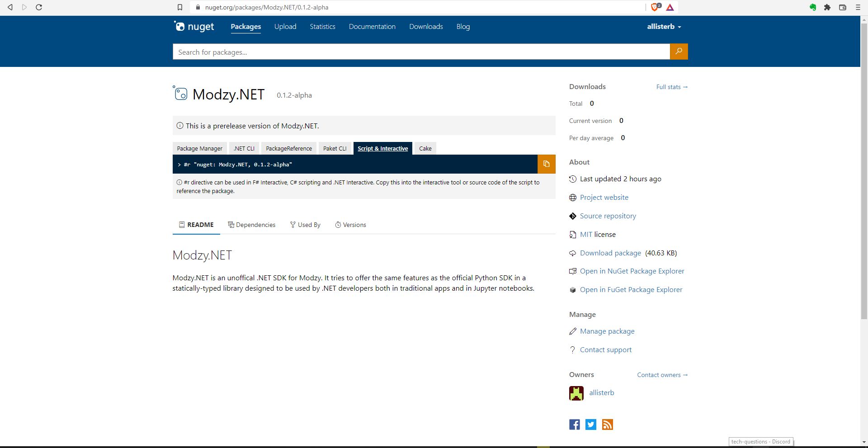Open the MIT license link
868x448 pixels.
[586, 234]
